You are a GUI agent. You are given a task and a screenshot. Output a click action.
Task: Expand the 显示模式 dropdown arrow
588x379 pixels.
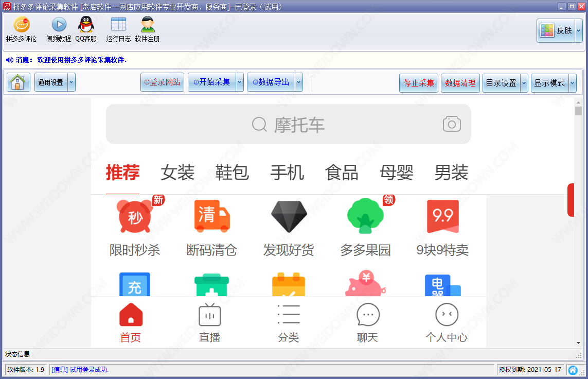[572, 83]
